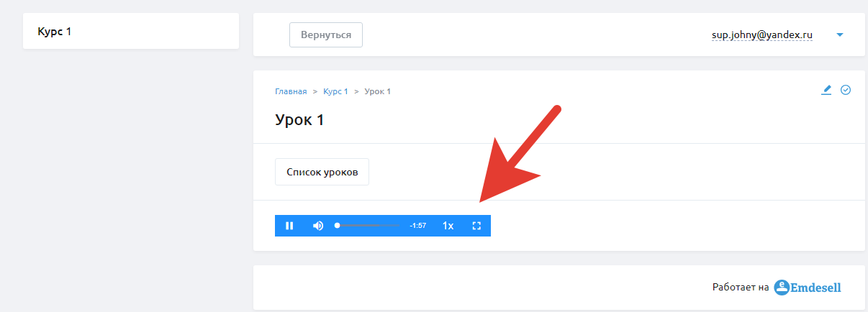Pause the audio playback
The height and width of the screenshot is (312, 868).
[289, 226]
